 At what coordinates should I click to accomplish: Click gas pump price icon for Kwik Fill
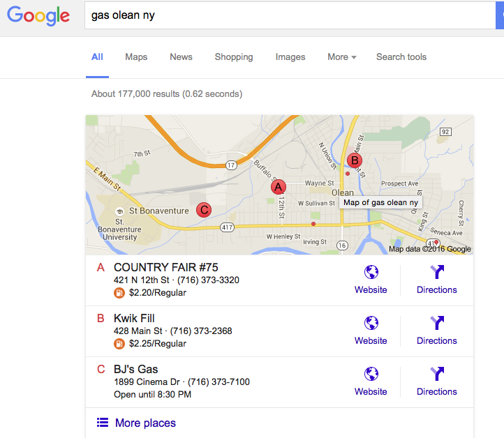(x=119, y=344)
